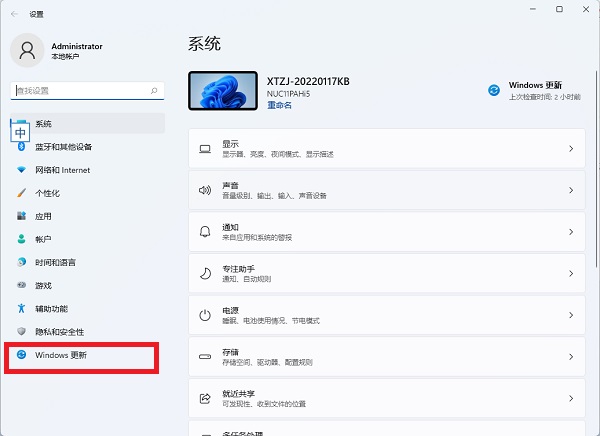
Task: Click the network Wi-Fi icon in sidebar
Action: [21, 170]
